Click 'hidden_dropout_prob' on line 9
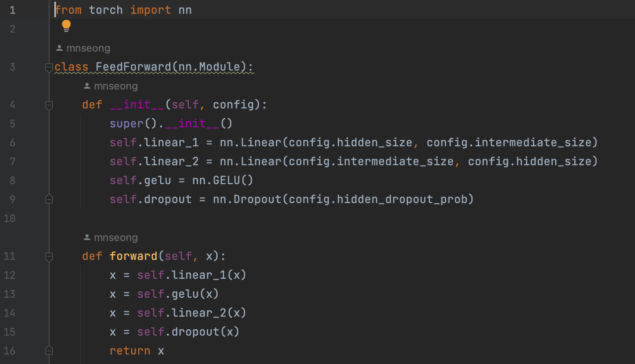 click(402, 199)
